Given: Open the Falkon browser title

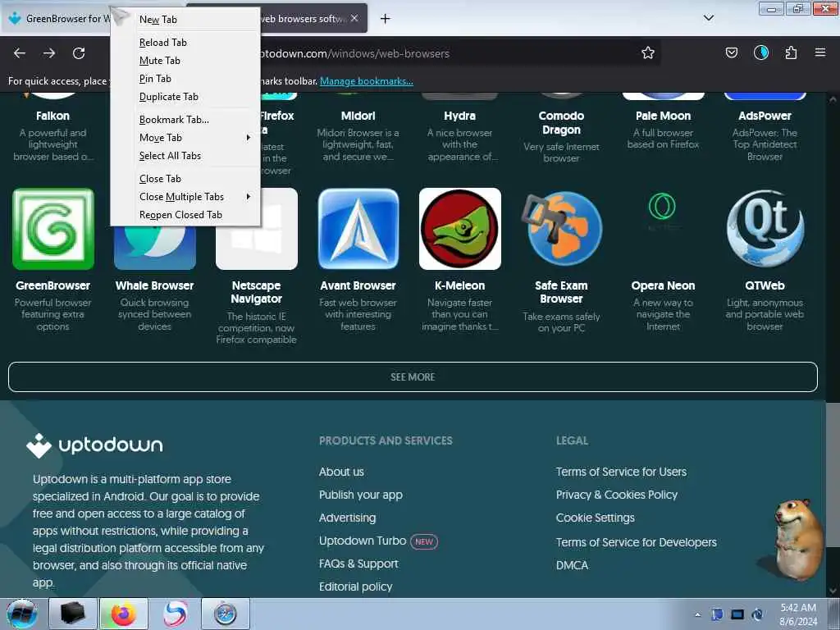Looking at the screenshot, I should pyautogui.click(x=53, y=116).
